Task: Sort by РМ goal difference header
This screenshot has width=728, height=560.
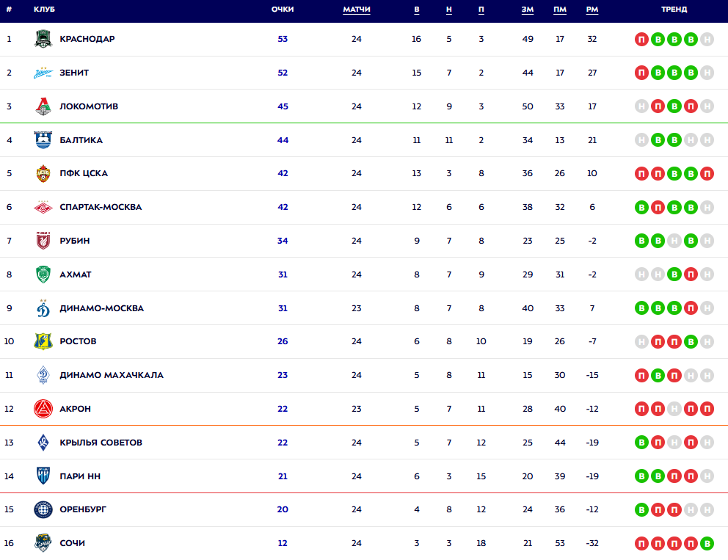Action: click(x=592, y=10)
